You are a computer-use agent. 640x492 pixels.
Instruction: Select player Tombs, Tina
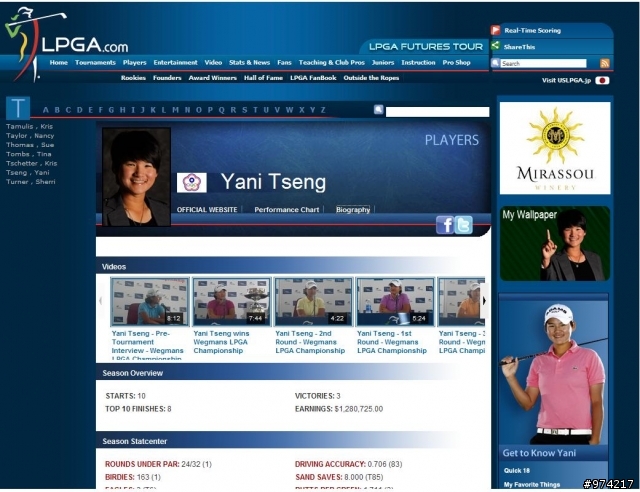point(29,154)
